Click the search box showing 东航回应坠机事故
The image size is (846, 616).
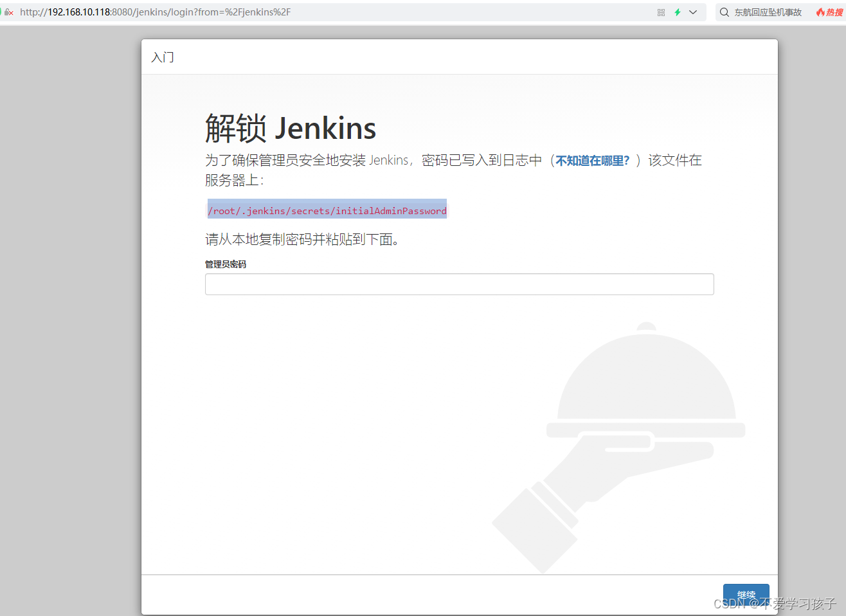768,12
